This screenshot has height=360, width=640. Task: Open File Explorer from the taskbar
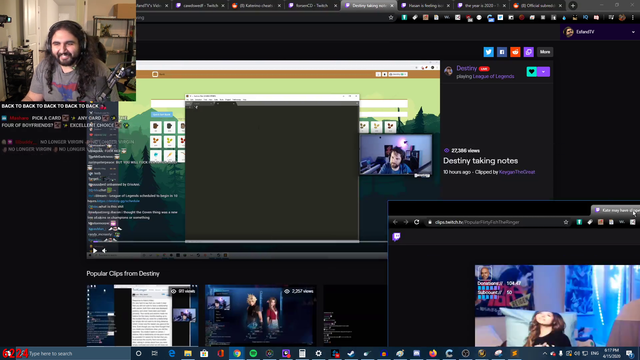188,353
